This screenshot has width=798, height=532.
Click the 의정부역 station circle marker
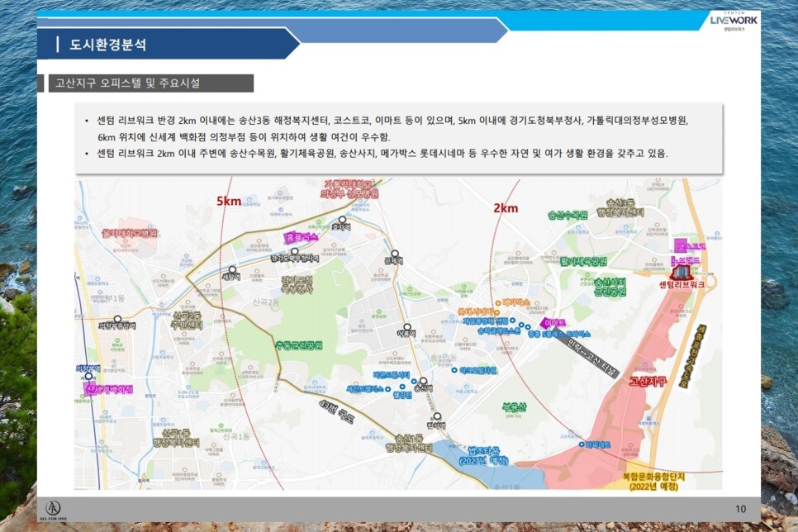[88, 376]
